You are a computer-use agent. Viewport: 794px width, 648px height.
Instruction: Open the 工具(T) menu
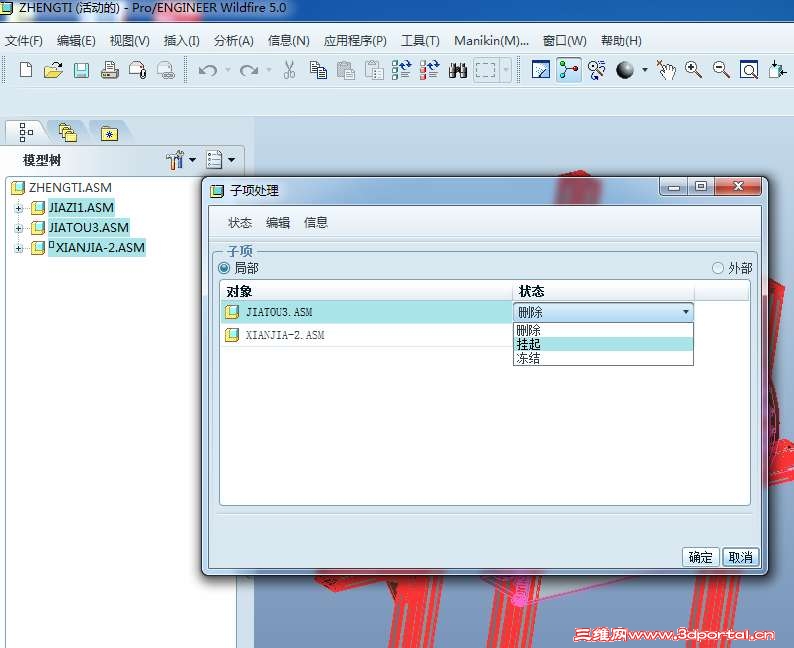[x=420, y=40]
